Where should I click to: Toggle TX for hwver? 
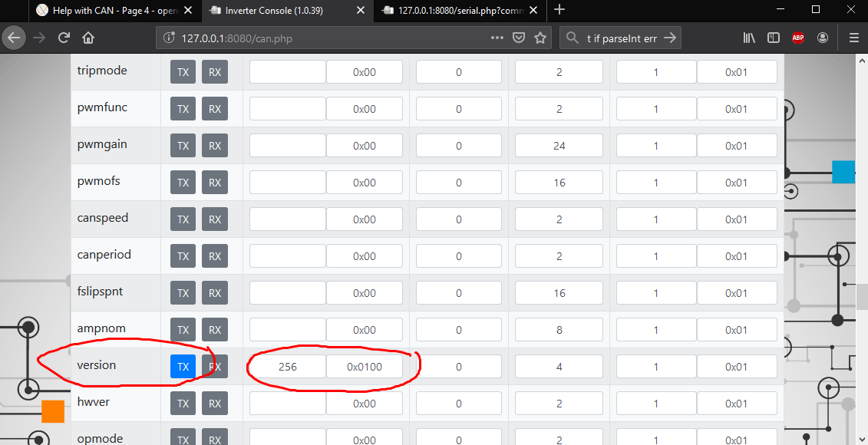tap(183, 404)
